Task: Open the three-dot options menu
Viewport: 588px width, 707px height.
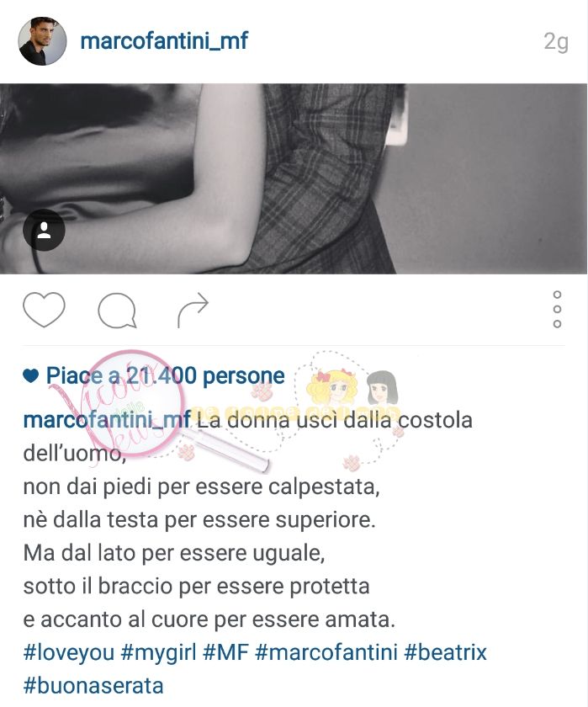Action: pos(557,310)
